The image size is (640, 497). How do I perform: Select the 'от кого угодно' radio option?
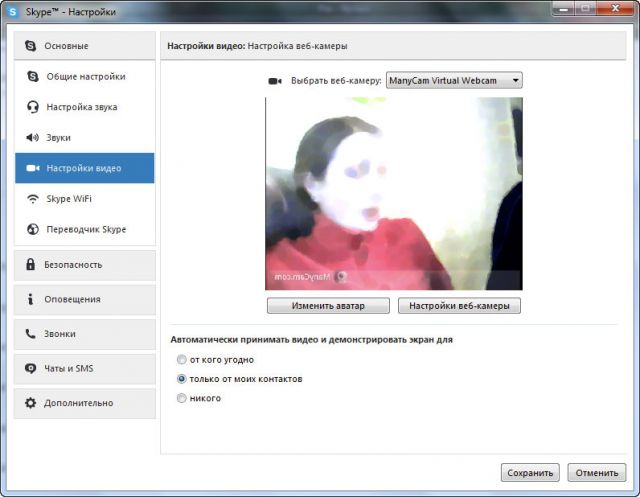click(x=182, y=359)
